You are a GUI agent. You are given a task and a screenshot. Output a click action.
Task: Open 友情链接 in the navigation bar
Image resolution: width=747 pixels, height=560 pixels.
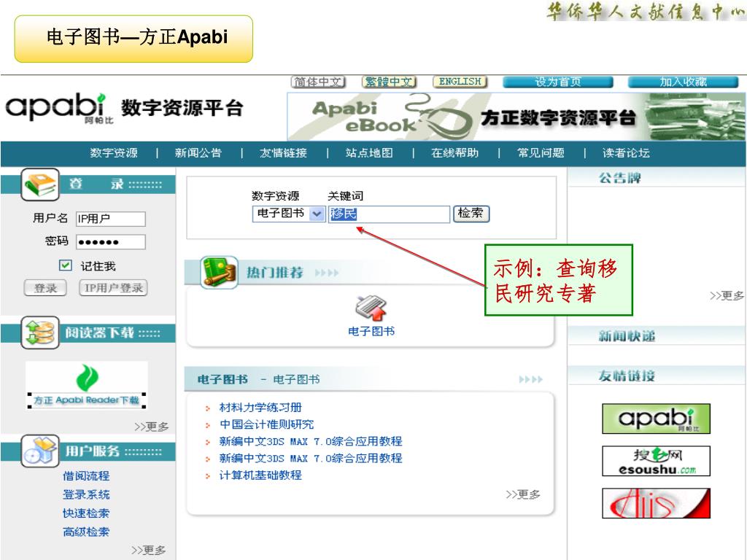284,153
